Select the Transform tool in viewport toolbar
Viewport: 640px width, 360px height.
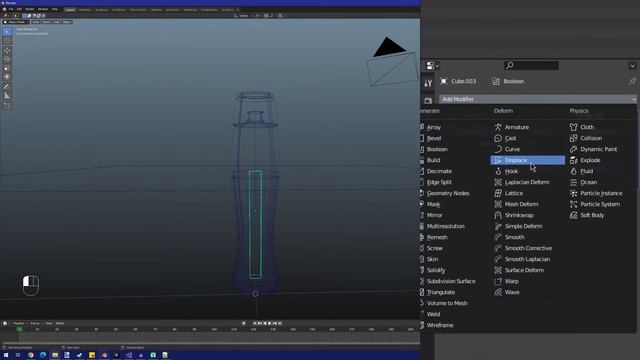7,77
